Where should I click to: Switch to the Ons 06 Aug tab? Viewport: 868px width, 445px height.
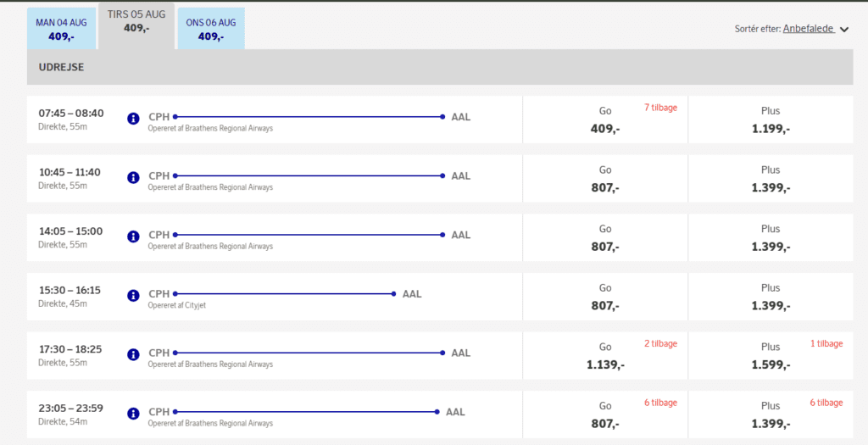pyautogui.click(x=211, y=29)
